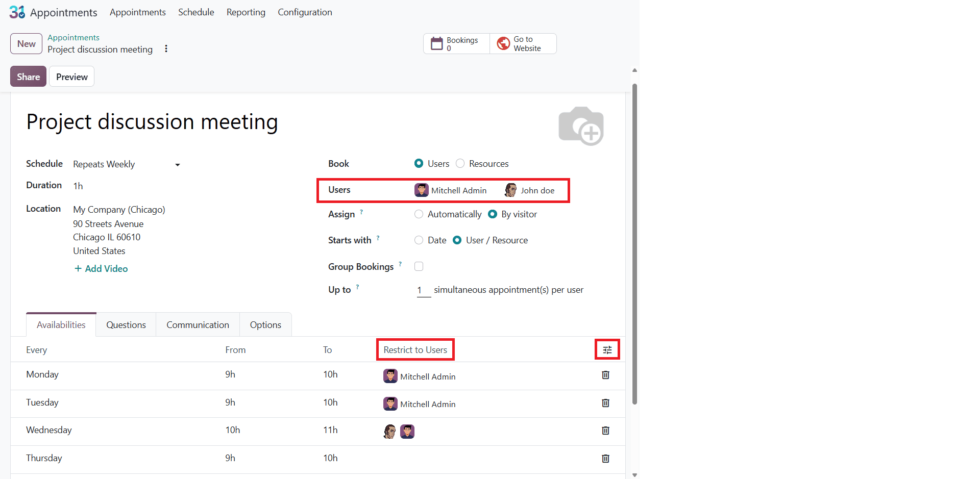Click John doe avatar in Wednesday row

[x=390, y=432]
